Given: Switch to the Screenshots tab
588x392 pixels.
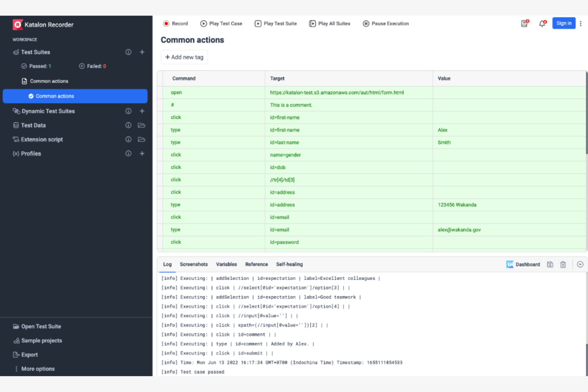Looking at the screenshot, I should [193, 264].
